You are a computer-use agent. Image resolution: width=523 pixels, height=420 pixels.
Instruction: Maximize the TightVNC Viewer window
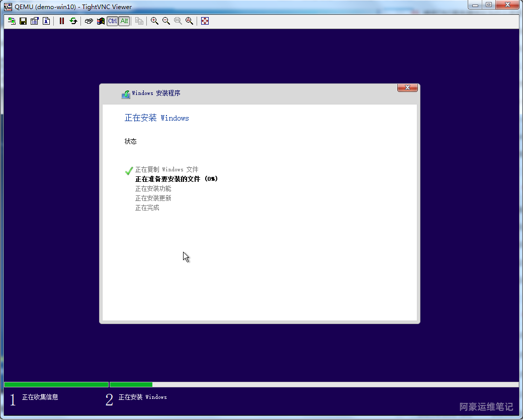pyautogui.click(x=489, y=5)
